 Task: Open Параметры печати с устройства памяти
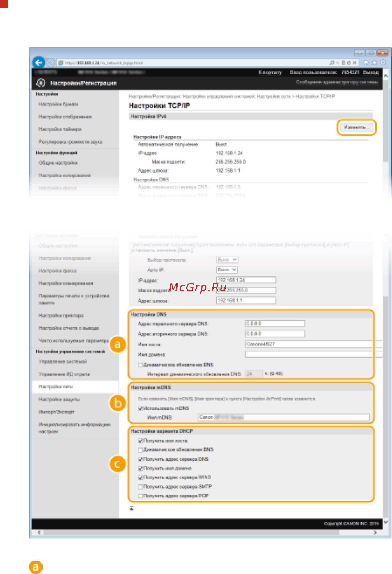(74, 299)
